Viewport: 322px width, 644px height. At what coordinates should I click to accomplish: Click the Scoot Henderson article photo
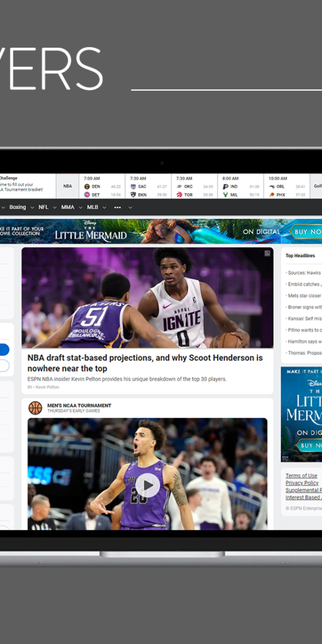[x=147, y=298]
